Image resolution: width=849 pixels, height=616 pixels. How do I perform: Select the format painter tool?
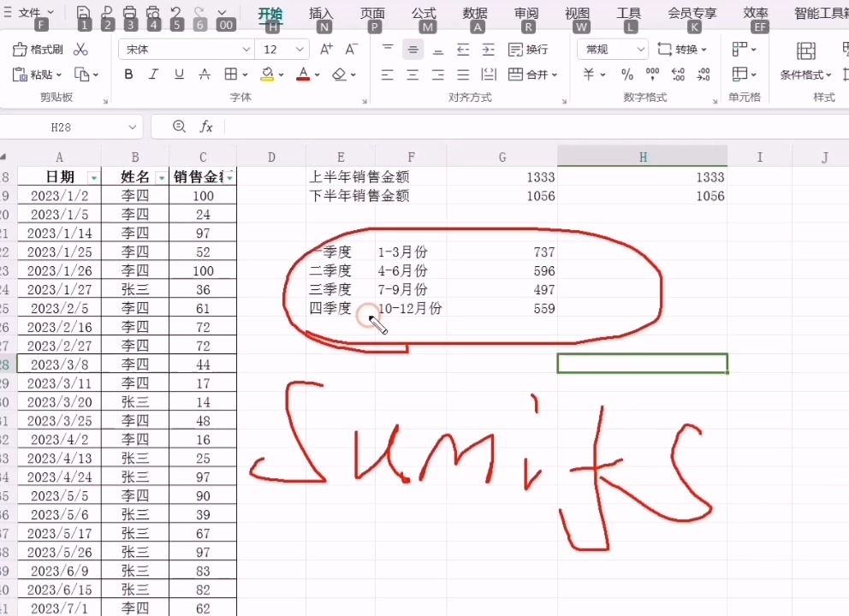click(x=37, y=50)
